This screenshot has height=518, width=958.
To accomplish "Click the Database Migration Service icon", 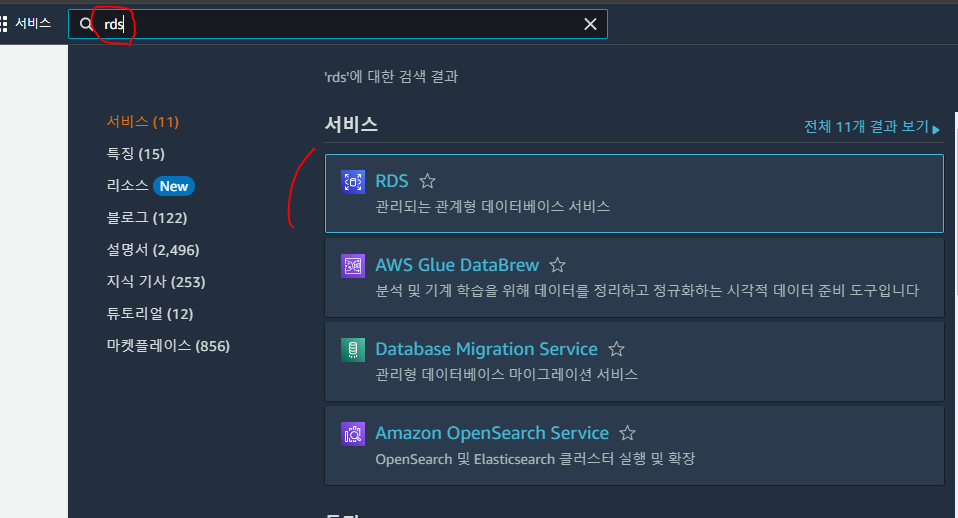I will click(x=353, y=349).
